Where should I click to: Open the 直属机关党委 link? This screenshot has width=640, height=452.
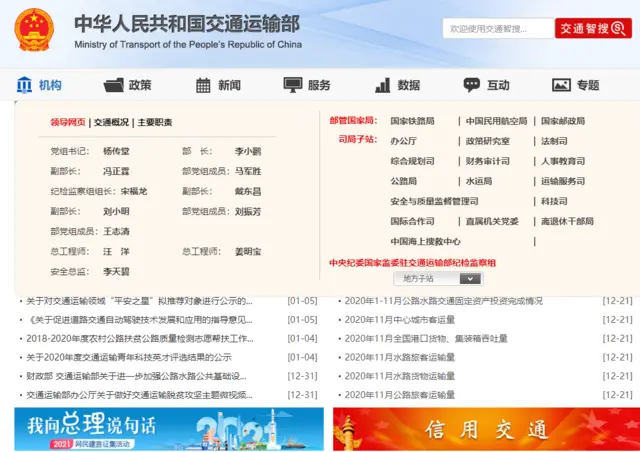click(492, 221)
